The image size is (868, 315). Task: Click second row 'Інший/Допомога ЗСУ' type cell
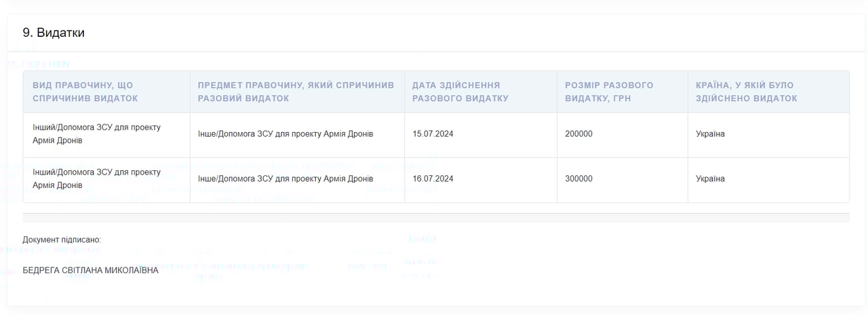click(x=97, y=179)
